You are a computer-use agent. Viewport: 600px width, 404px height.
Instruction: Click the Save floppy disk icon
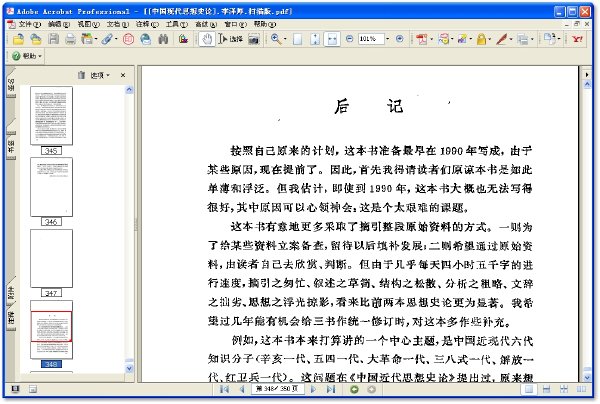pyautogui.click(x=54, y=39)
